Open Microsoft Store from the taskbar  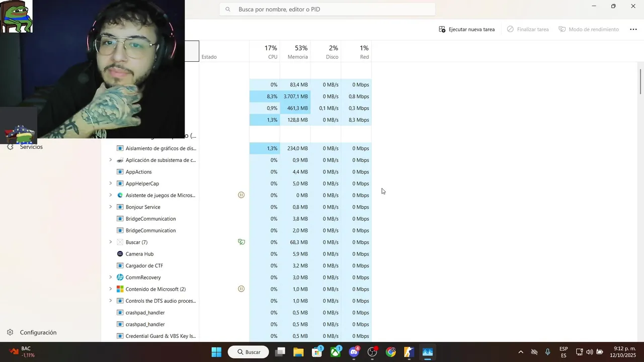(317, 352)
